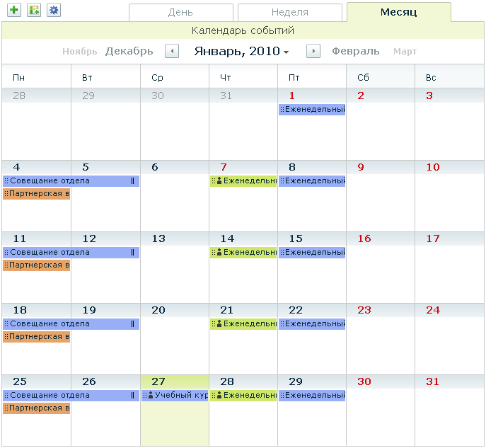Image resolution: width=486 pixels, height=448 pixels.
Task: Open calendar settings gear icon
Action: [54, 10]
